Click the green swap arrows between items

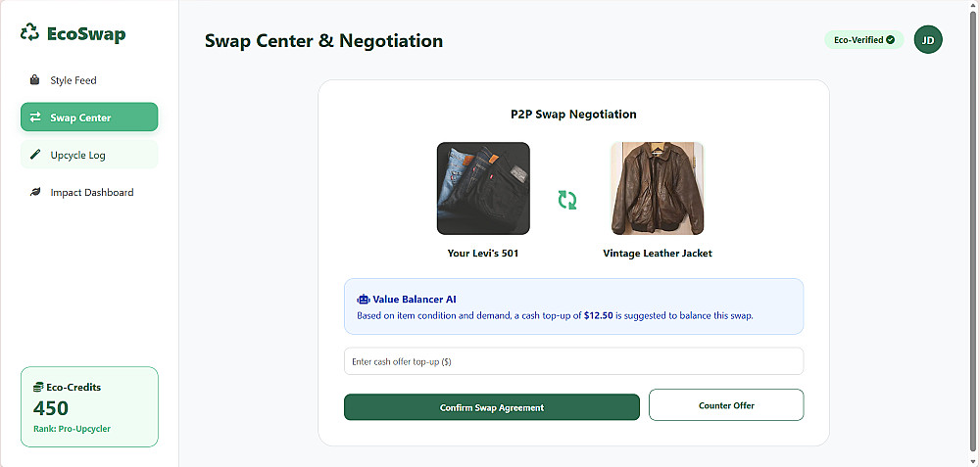[567, 200]
